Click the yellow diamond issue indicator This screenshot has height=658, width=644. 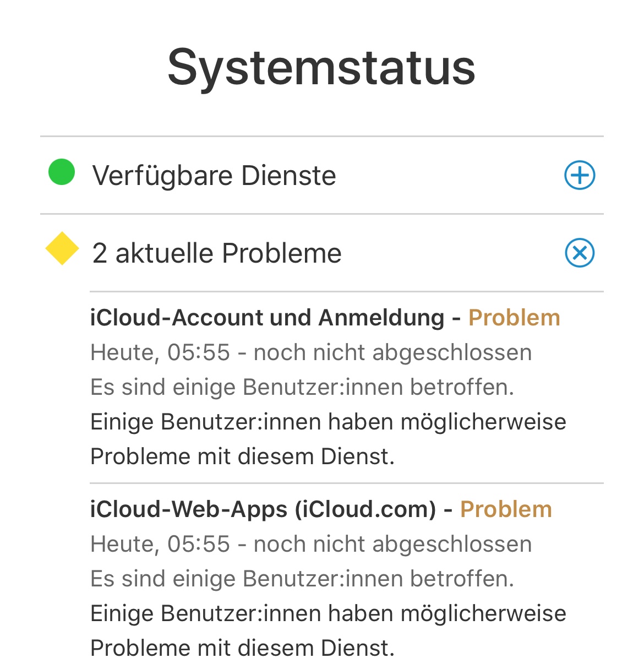(62, 248)
